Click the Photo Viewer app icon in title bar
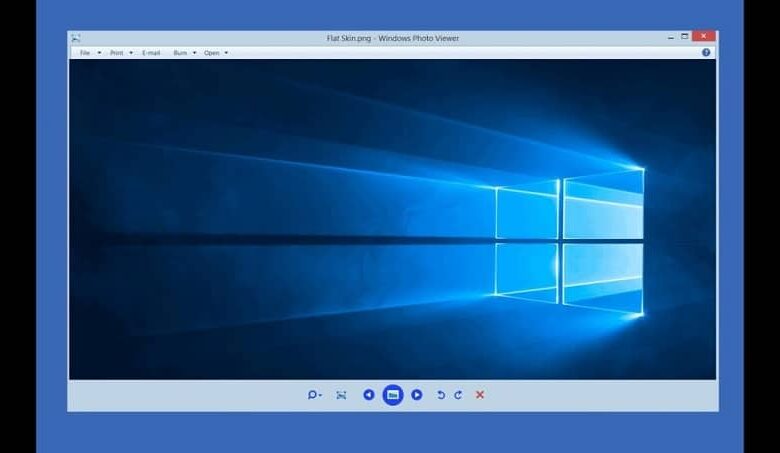Viewport: 780px width, 453px height. [76, 38]
